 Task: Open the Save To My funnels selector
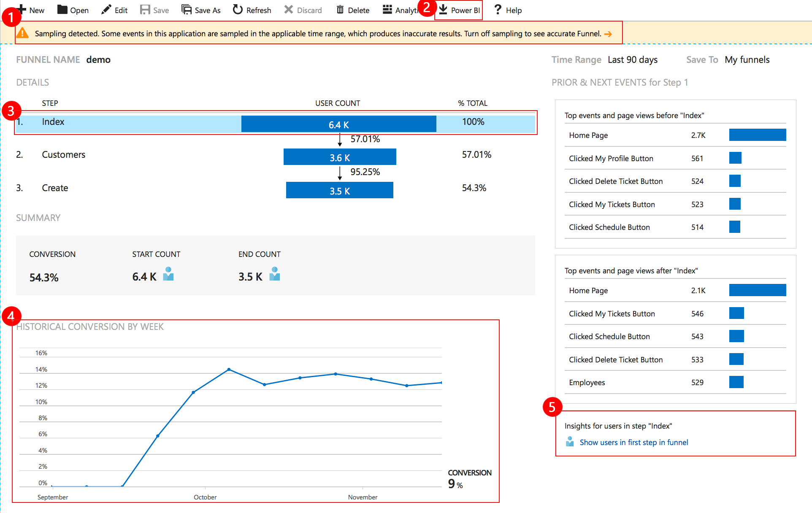pos(747,60)
